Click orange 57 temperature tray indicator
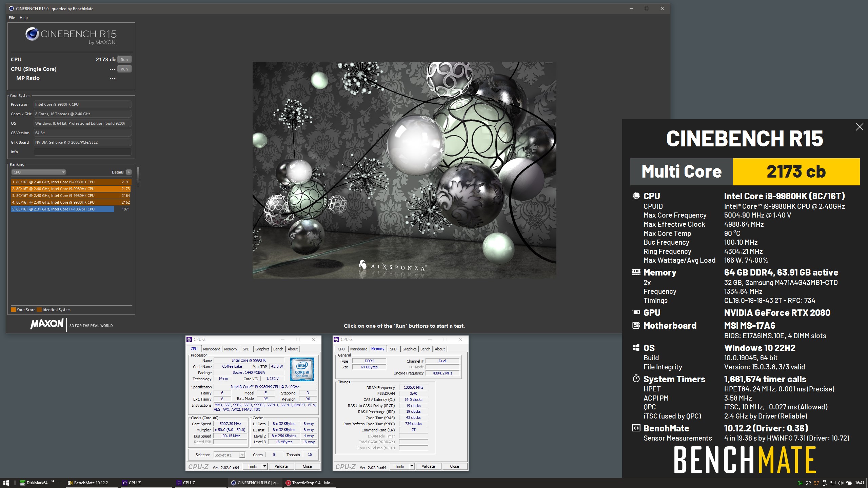The height and width of the screenshot is (488, 868). pos(816,483)
